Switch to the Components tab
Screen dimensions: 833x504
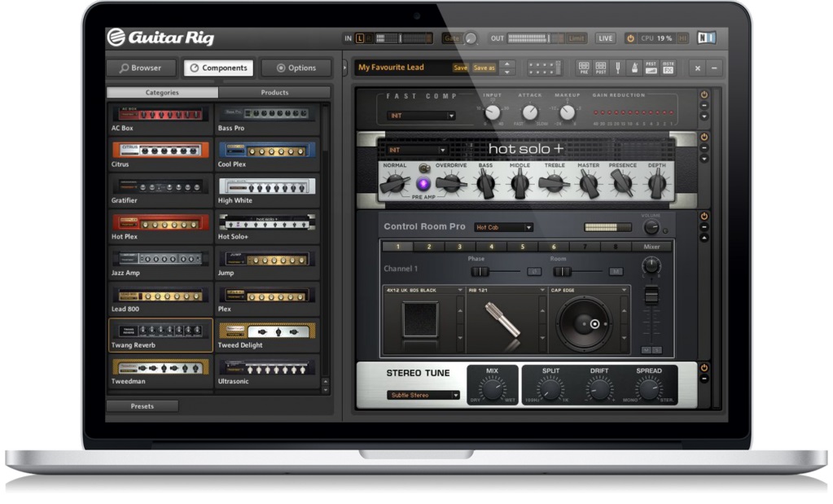[219, 68]
